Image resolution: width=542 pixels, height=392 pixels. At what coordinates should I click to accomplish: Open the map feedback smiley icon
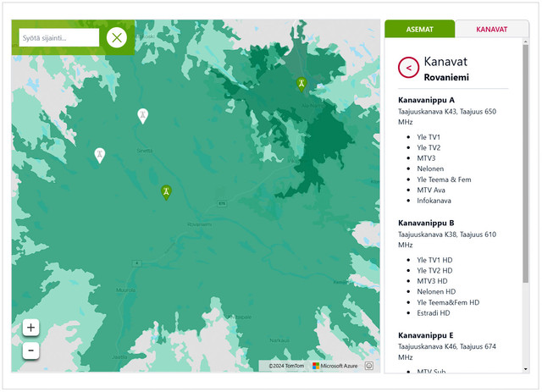[369, 366]
